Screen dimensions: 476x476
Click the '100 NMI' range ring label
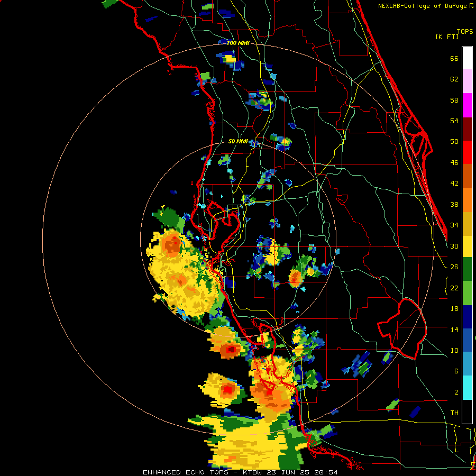tap(238, 43)
